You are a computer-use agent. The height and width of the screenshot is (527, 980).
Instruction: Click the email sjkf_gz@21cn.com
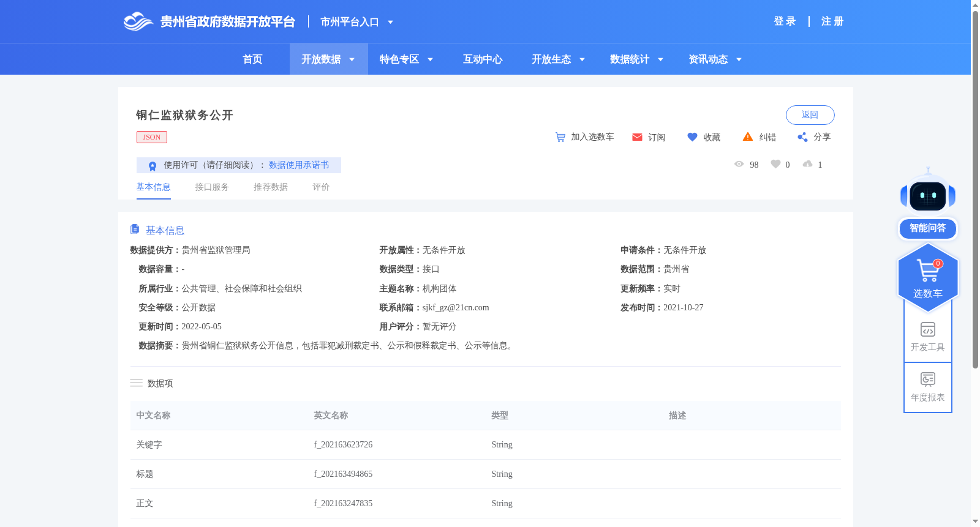coord(456,308)
